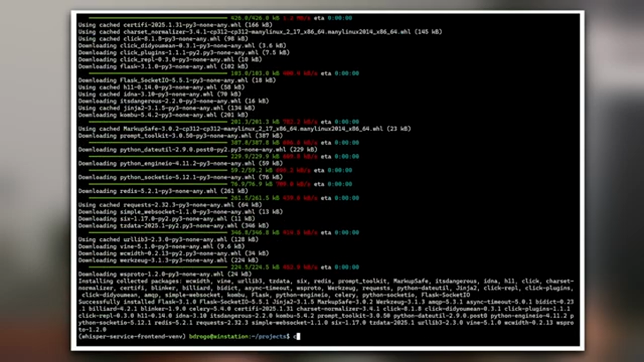
Task: Click the python_socketio-5.12.1 download line
Action: (x=180, y=177)
